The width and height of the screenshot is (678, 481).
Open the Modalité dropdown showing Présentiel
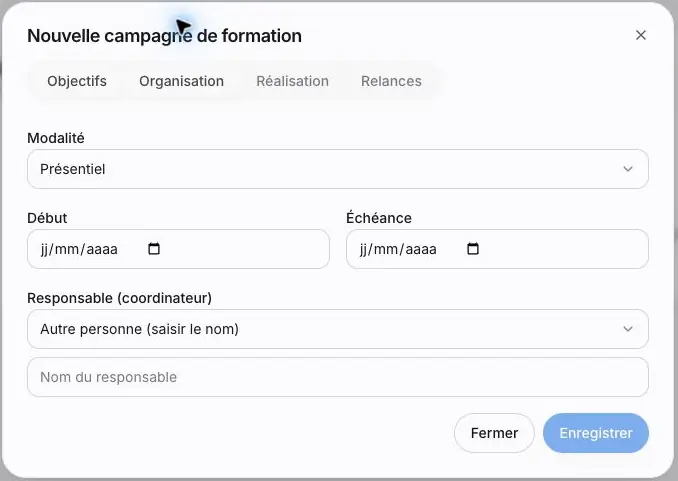pos(338,169)
